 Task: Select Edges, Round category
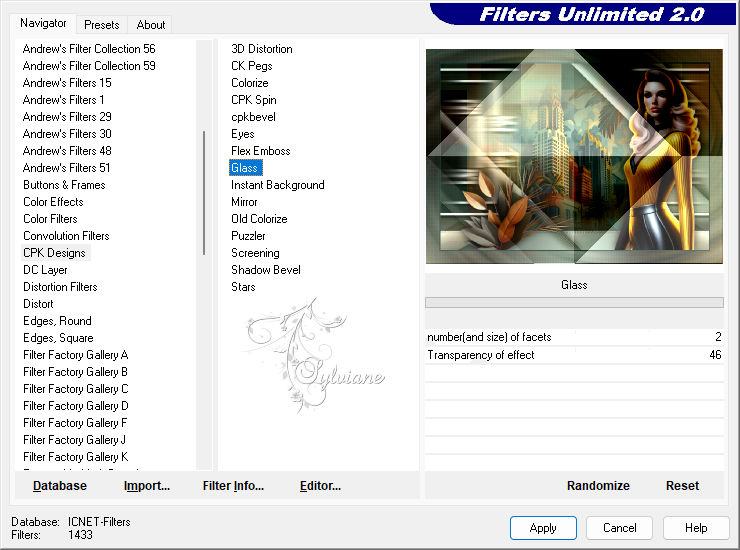tap(57, 321)
